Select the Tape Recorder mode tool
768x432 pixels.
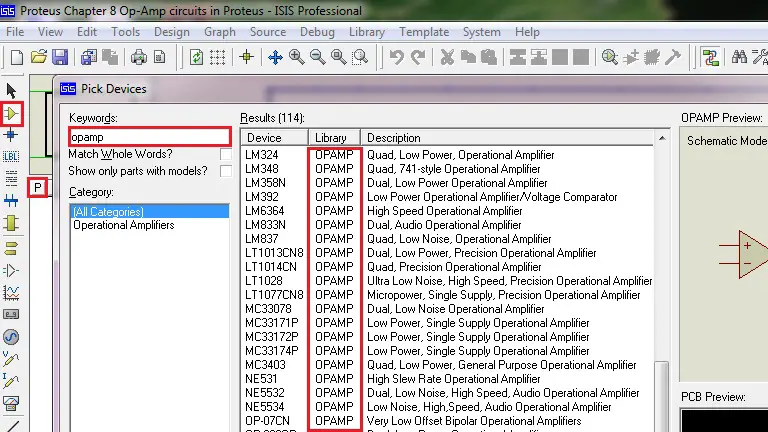coord(11,314)
